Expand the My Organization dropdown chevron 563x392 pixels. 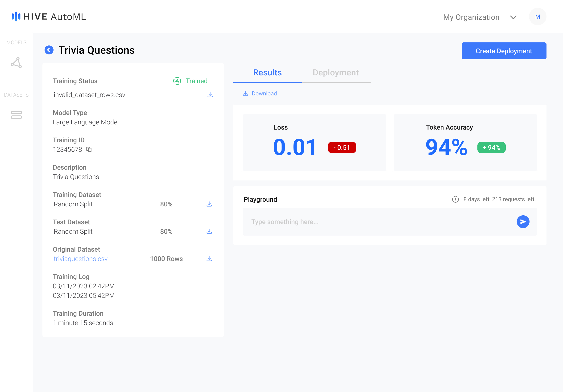[x=513, y=17]
